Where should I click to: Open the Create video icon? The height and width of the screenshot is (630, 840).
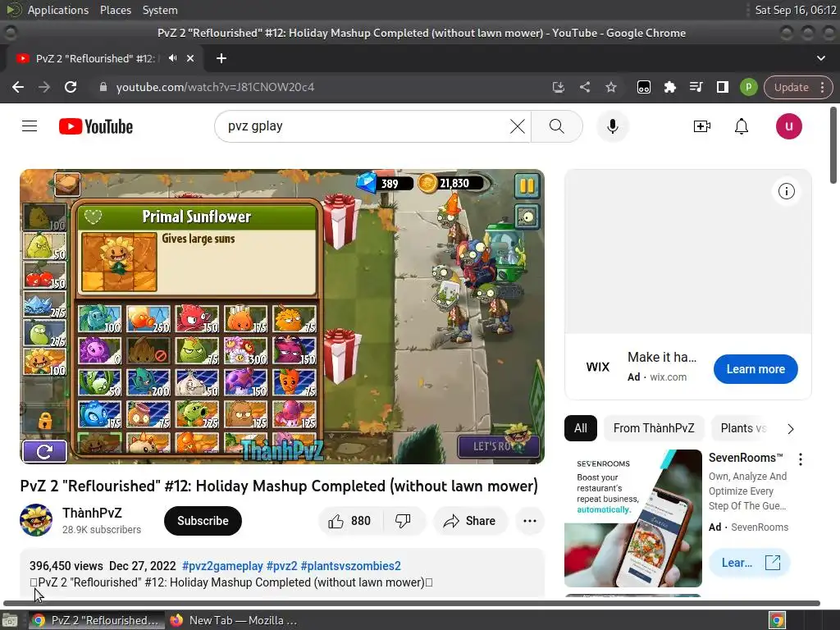(x=702, y=126)
